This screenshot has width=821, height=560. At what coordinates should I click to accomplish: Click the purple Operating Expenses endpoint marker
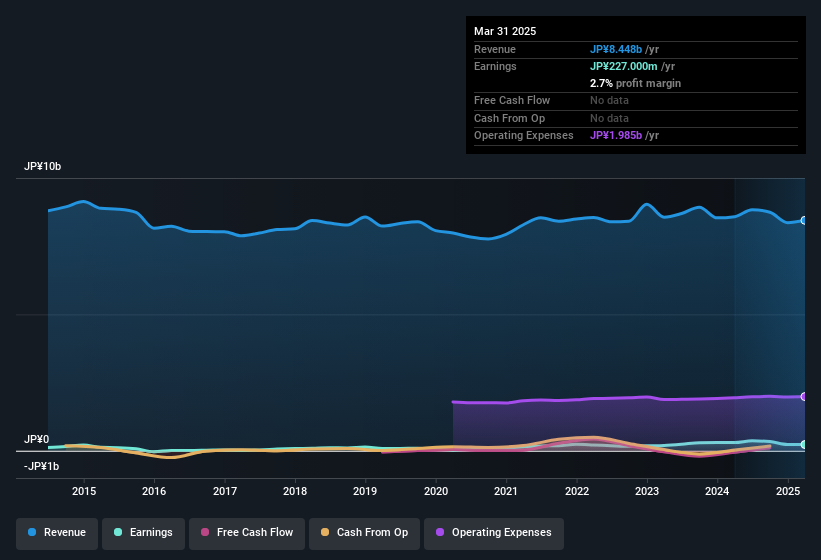tap(804, 397)
